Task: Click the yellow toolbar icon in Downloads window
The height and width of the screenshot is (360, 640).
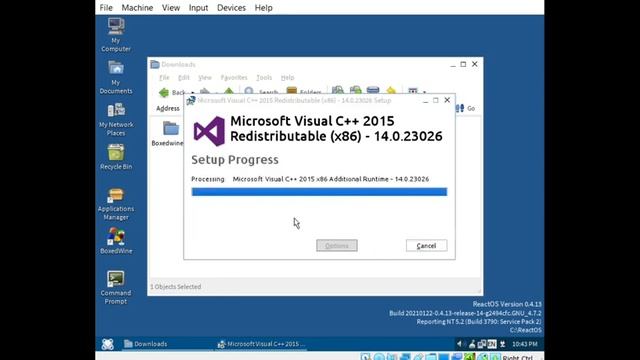Action: coord(391,91)
